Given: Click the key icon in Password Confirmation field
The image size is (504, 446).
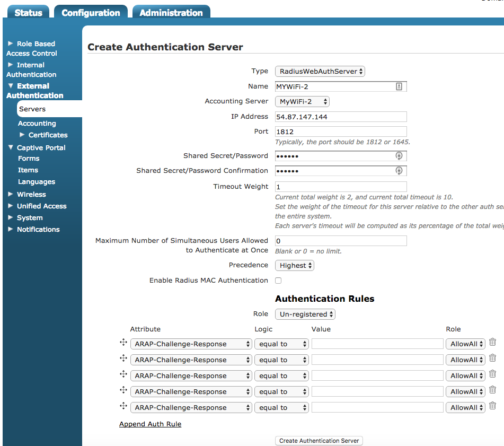Looking at the screenshot, I should pyautogui.click(x=399, y=171).
